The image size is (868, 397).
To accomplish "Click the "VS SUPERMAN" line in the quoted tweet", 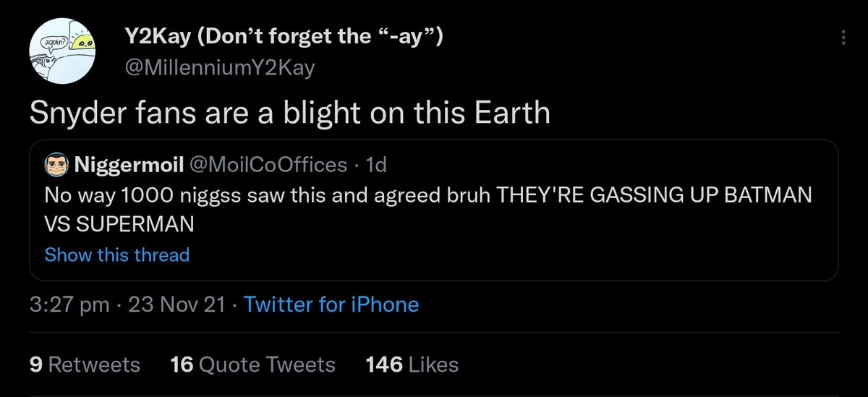I will (x=119, y=225).
